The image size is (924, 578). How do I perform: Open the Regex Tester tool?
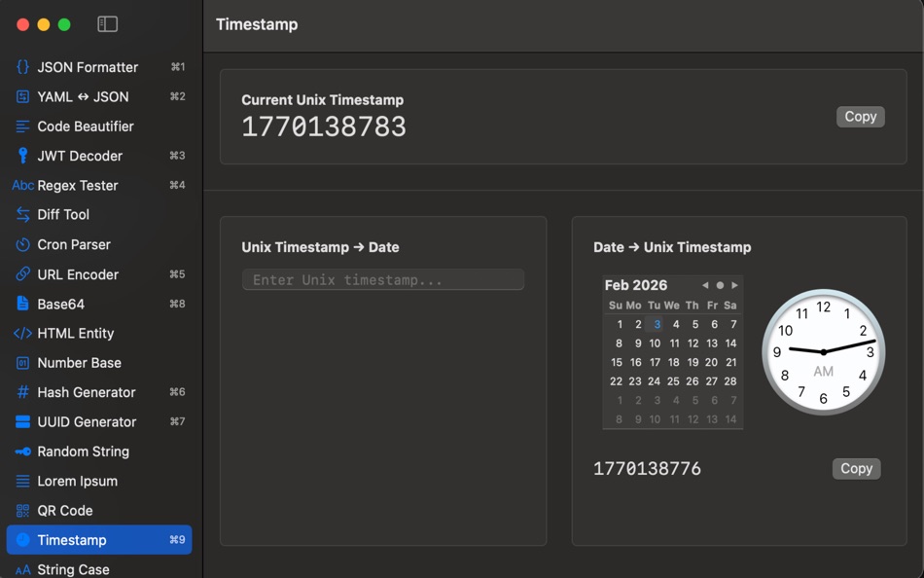point(99,185)
